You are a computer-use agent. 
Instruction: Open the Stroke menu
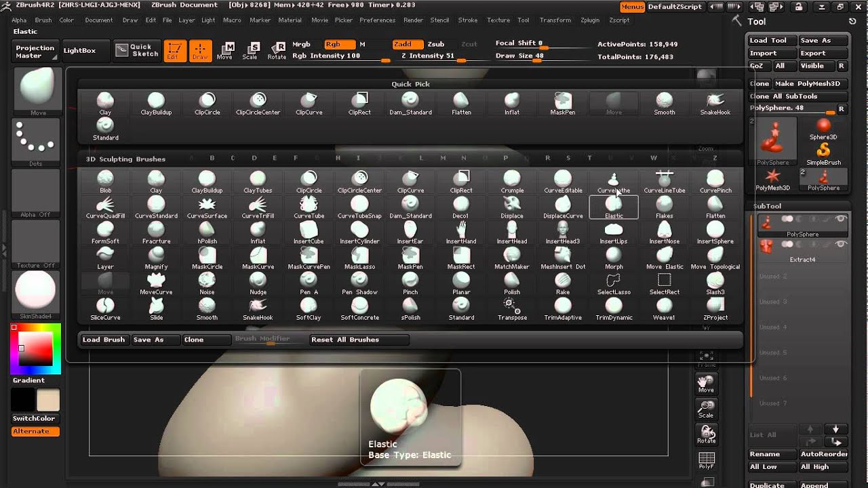(x=468, y=20)
